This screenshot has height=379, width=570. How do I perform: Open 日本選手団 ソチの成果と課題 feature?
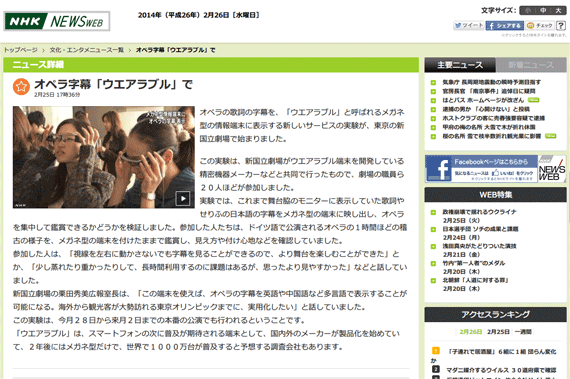click(x=480, y=229)
